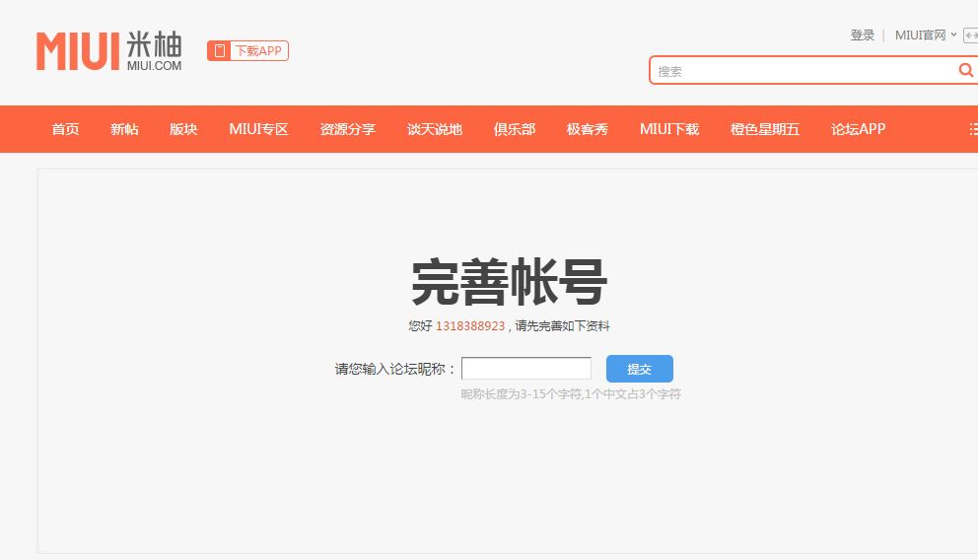978x560 pixels.
Task: Open the 版块 navigation item
Action: click(x=183, y=129)
